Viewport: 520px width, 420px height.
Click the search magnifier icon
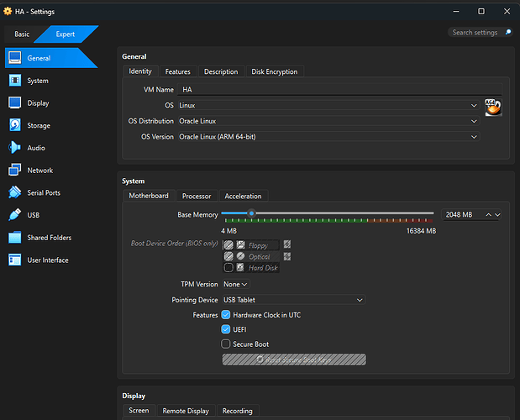coord(507,32)
